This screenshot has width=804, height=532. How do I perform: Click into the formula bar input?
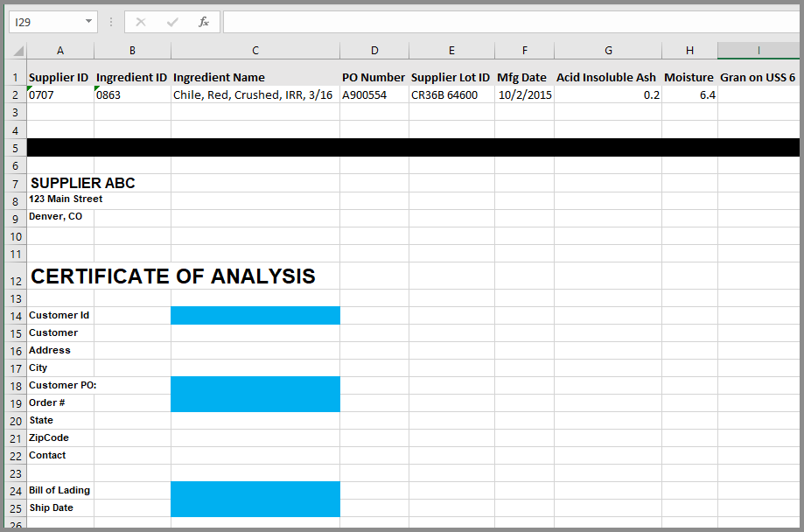511,22
